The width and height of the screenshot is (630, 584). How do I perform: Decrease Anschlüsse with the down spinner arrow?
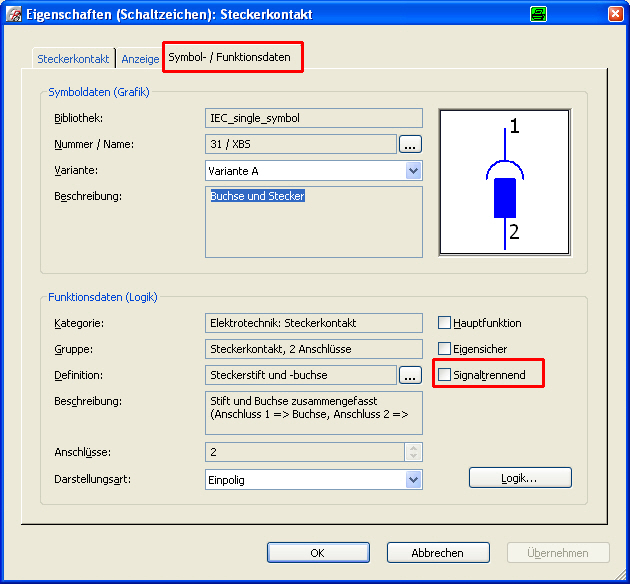pos(413,457)
